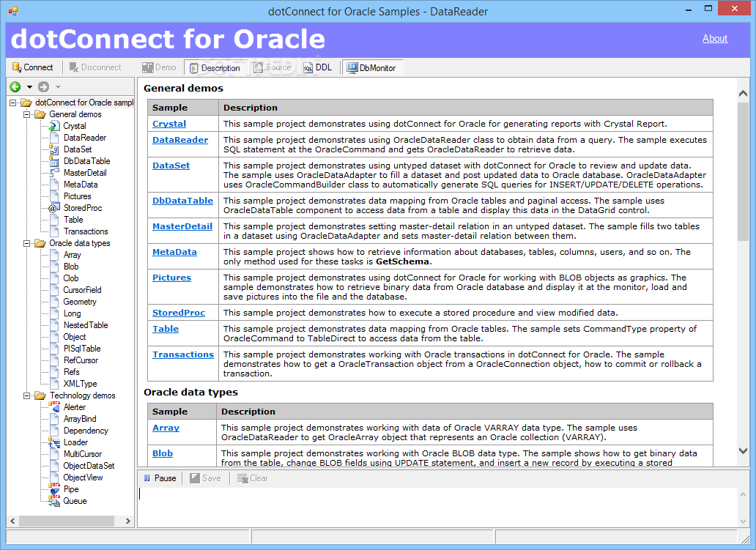Select NestedTable tree item

click(85, 325)
